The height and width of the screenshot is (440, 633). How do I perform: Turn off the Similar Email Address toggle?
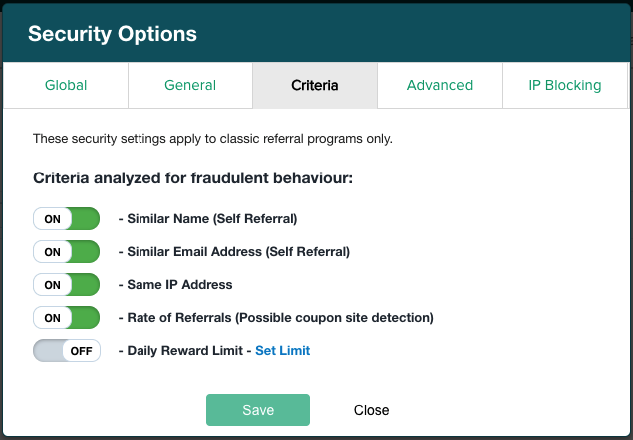pos(67,252)
